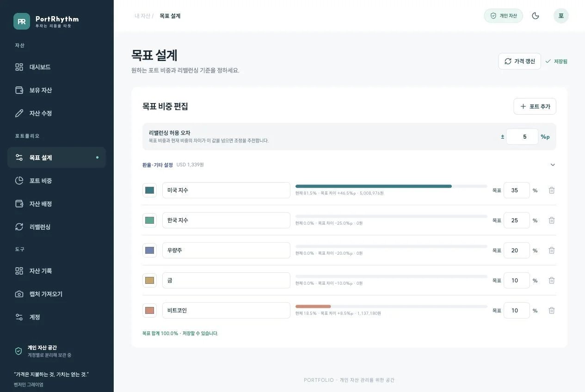Click the shield icon beside 개인 자산 공간
The height and width of the screenshot is (392, 585).
(18, 351)
